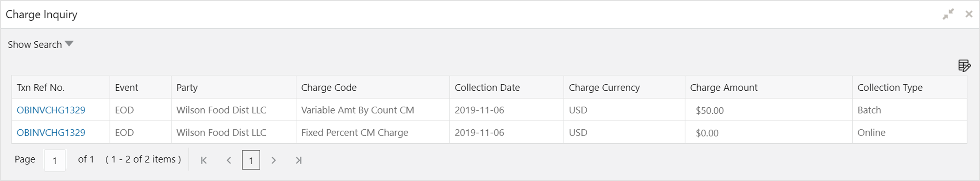
Task: Go to the first page
Action: (203, 160)
